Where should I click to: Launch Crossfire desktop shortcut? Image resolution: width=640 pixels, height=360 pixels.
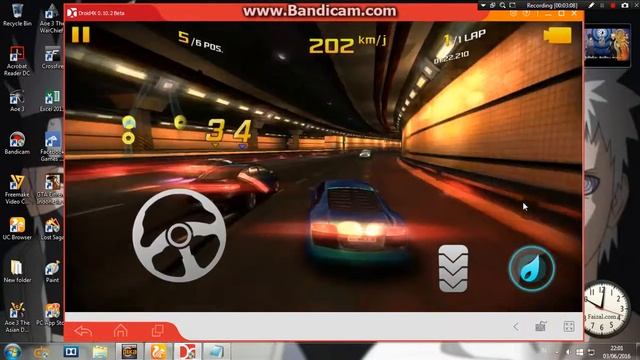coord(52,58)
